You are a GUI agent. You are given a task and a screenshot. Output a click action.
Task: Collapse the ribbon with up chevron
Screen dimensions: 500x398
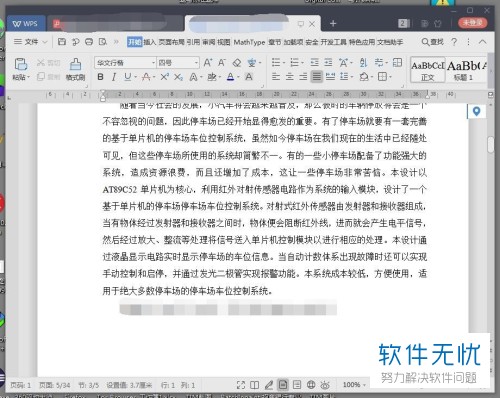pos(482,42)
